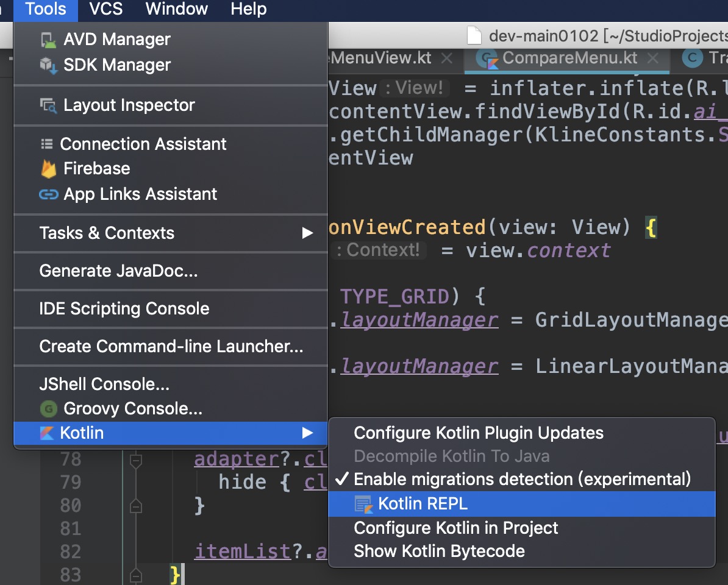The width and height of the screenshot is (728, 585).
Task: Click layoutManager before LinearLayoutManager
Action: 419,367
